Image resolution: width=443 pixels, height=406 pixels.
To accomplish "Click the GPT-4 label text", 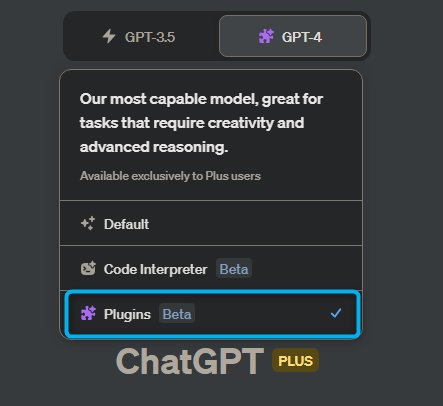I will coord(302,37).
